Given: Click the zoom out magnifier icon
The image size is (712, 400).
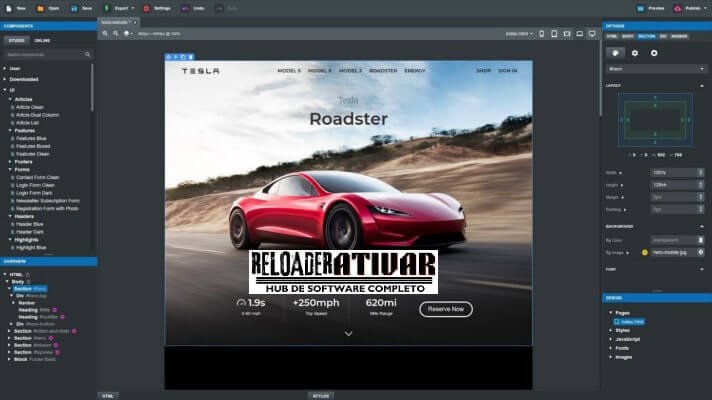Looking at the screenshot, I should pyautogui.click(x=116, y=34).
